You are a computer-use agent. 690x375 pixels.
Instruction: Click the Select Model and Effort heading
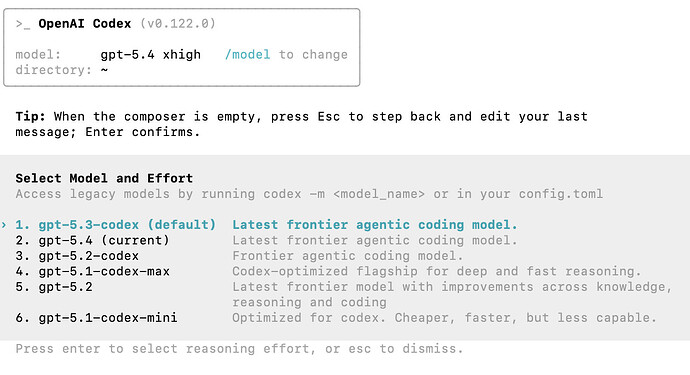pos(104,178)
